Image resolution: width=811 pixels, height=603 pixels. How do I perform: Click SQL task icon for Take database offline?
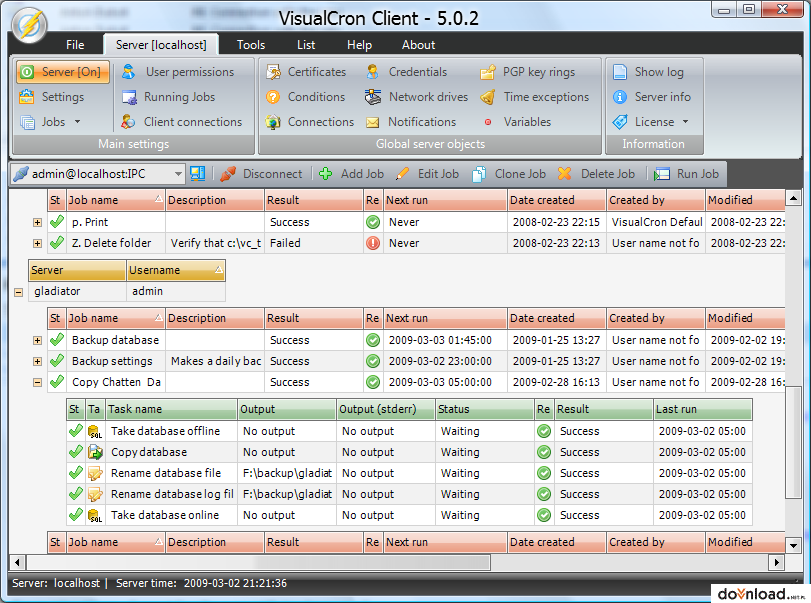(95, 431)
